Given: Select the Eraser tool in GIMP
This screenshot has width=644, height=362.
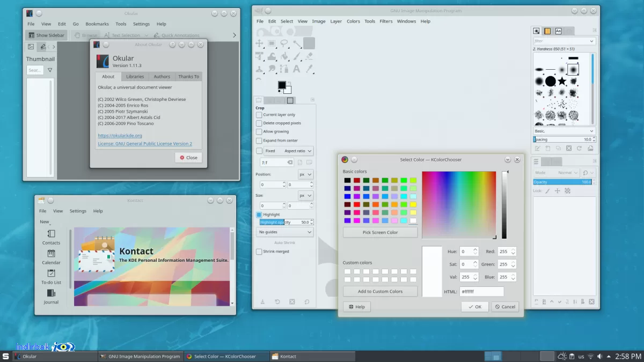Looking at the screenshot, I should [309, 56].
